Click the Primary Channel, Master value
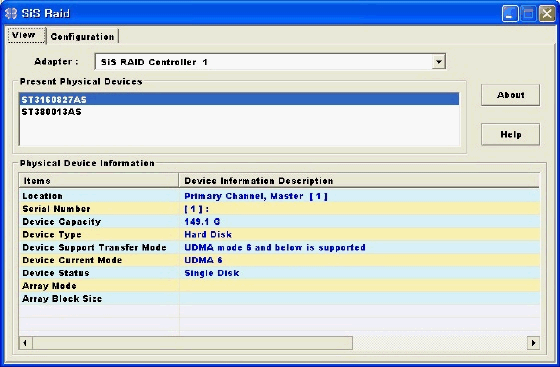This screenshot has height=367, width=560. click(x=256, y=196)
